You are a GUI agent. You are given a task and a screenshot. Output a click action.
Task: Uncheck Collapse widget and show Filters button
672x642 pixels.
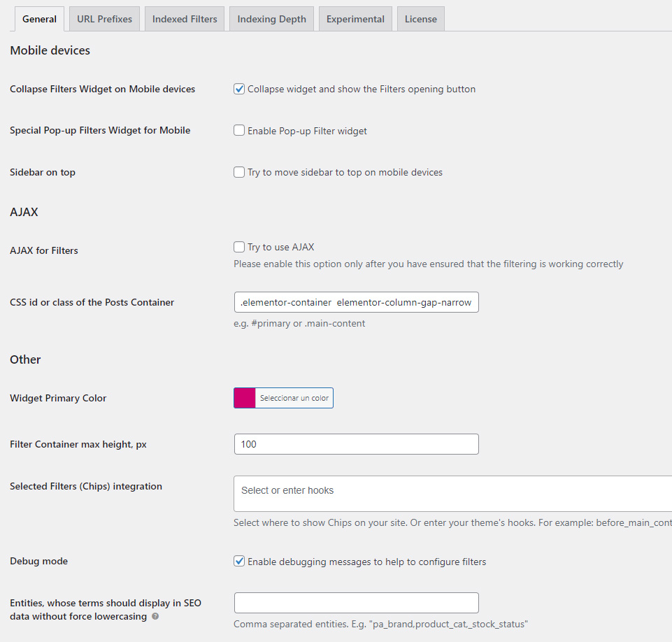239,89
